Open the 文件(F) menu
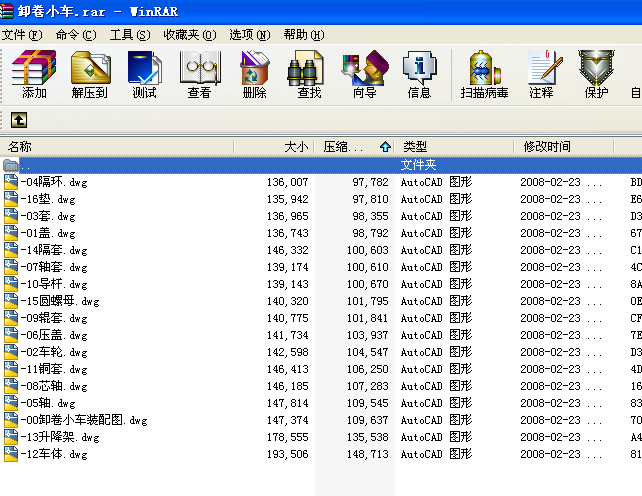This screenshot has height=496, width=642. click(22, 35)
